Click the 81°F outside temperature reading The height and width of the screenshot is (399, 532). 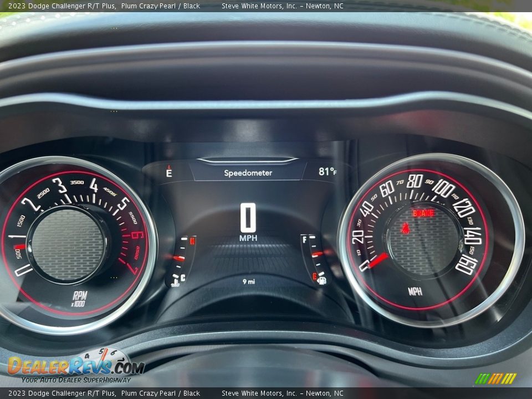click(x=328, y=172)
